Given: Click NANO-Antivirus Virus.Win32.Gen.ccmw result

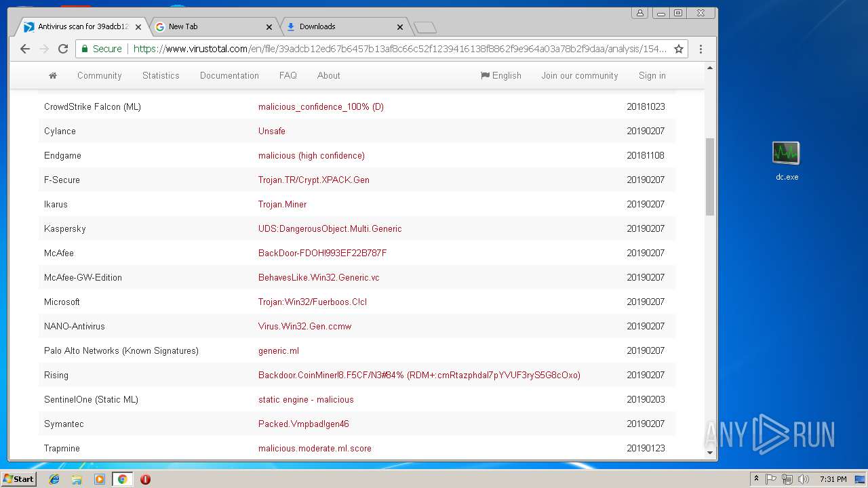Looking at the screenshot, I should (304, 326).
